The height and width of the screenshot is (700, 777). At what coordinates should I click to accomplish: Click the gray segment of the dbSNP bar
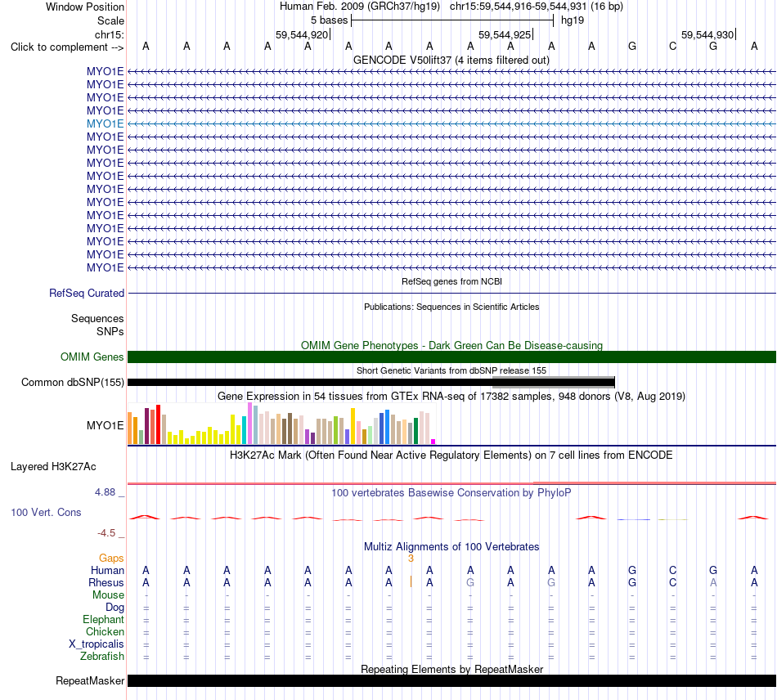(553, 381)
